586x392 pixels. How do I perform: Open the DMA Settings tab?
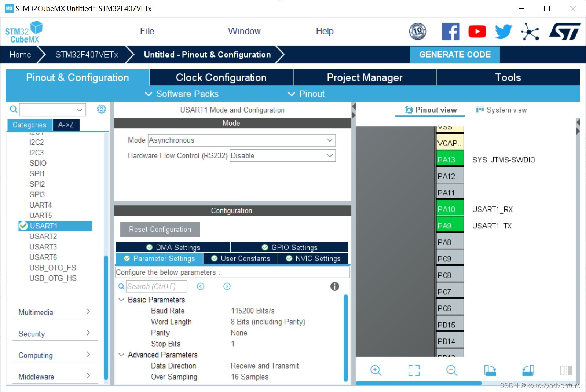click(173, 247)
